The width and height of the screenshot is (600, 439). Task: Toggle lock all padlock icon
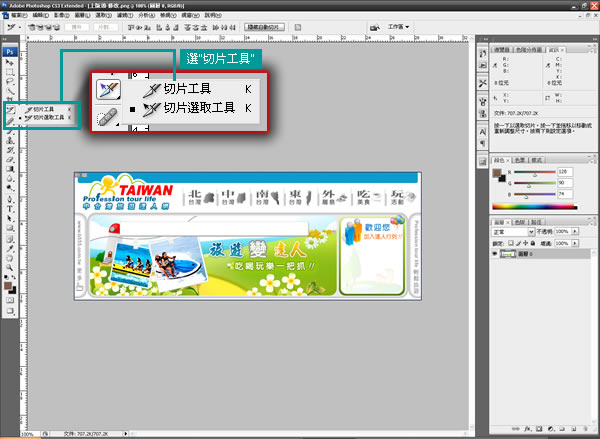(533, 243)
